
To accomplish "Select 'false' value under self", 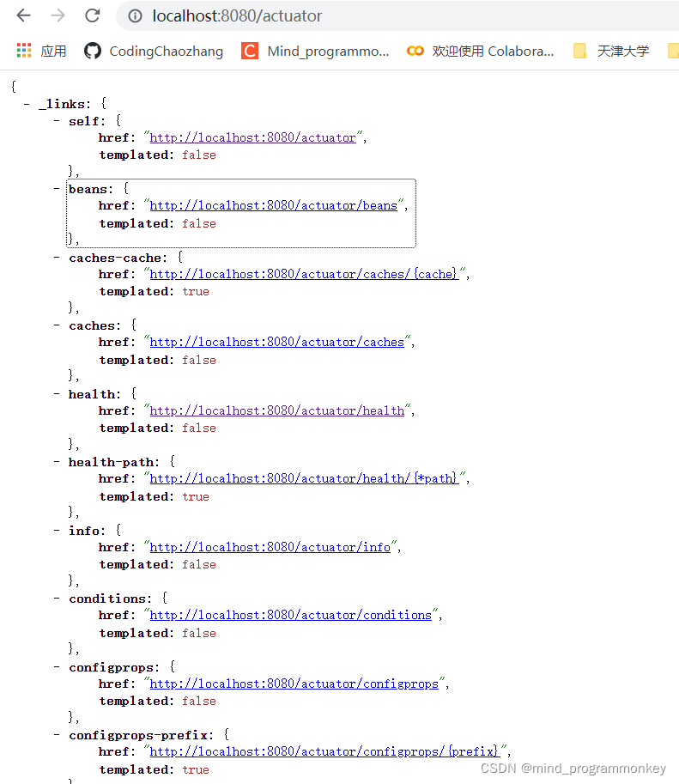I will (x=199, y=155).
